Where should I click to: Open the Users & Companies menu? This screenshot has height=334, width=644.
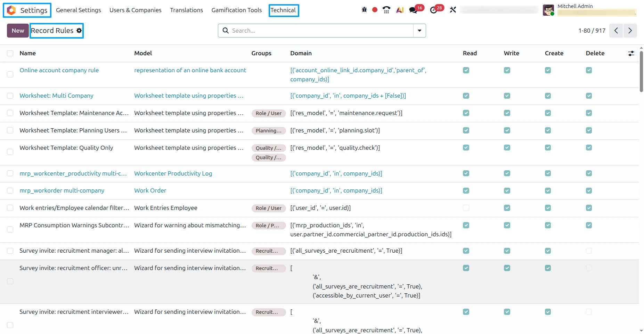[136, 10]
